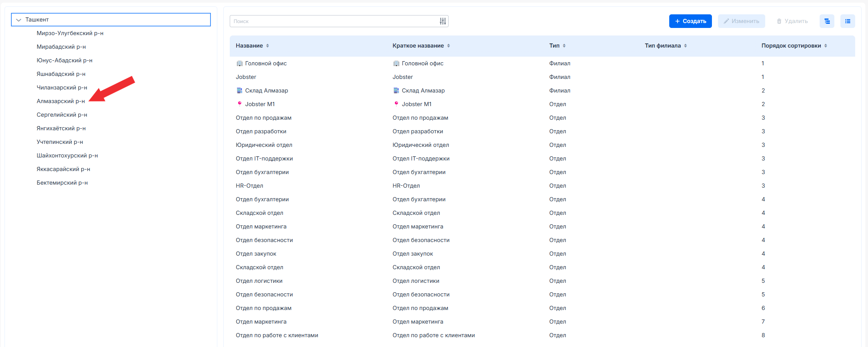Viewport: 868px width, 347px height.
Task: Click sort arrows on Название column
Action: [x=268, y=46]
